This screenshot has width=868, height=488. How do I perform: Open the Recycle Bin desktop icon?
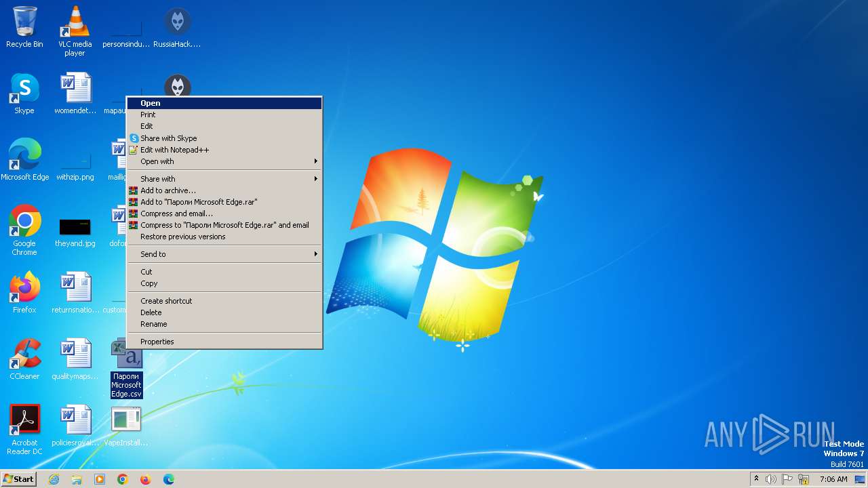tap(24, 27)
